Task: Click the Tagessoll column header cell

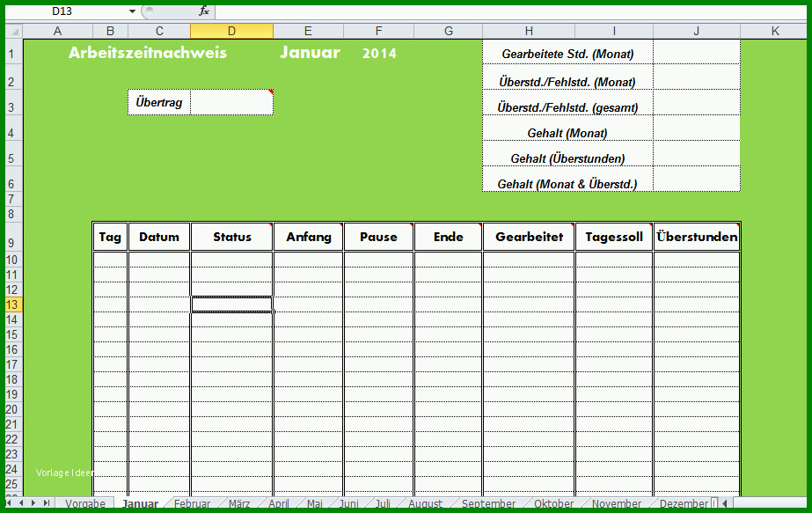Action: [614, 237]
